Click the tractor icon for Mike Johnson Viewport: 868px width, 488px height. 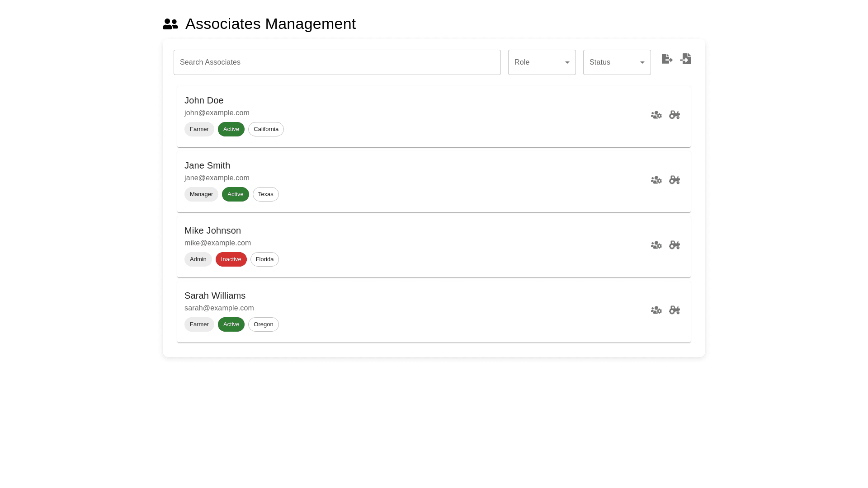(x=675, y=245)
